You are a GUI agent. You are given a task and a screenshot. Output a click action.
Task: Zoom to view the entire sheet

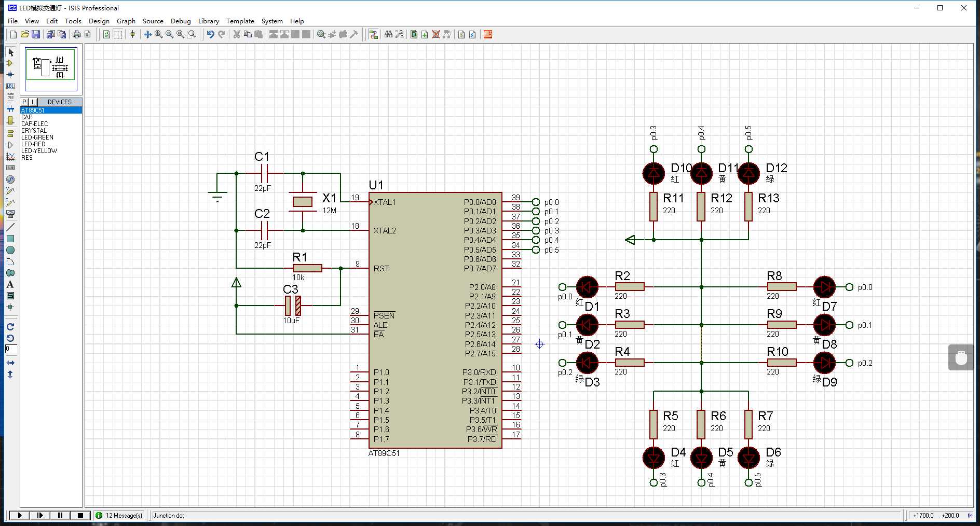pos(180,34)
